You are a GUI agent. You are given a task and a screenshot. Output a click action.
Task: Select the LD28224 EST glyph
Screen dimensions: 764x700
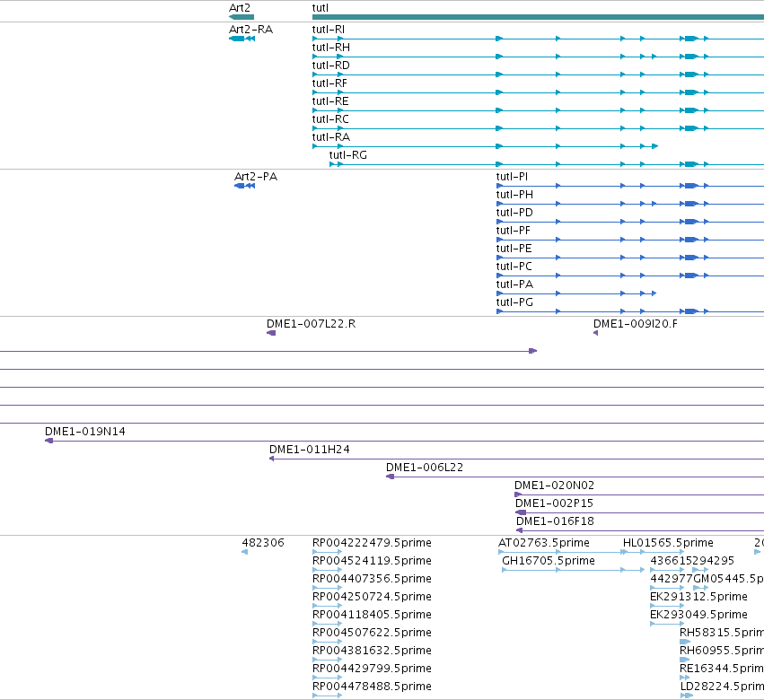click(686, 696)
